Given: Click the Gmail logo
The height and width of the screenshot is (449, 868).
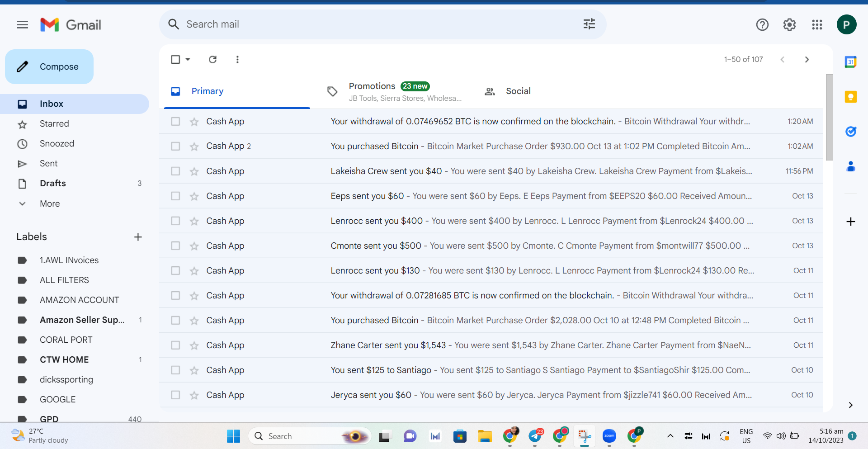Looking at the screenshot, I should [71, 25].
